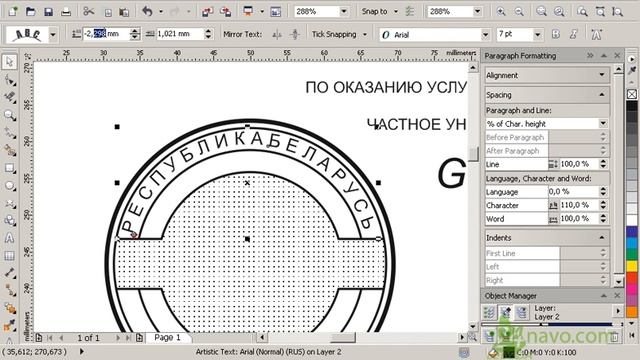
Task: Collapse the Indents section
Action: point(602,238)
